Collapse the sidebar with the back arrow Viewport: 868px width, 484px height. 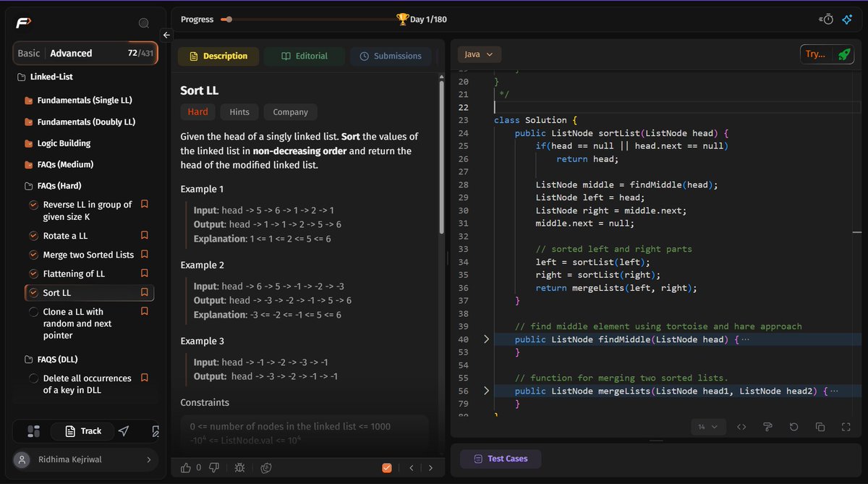pos(166,35)
